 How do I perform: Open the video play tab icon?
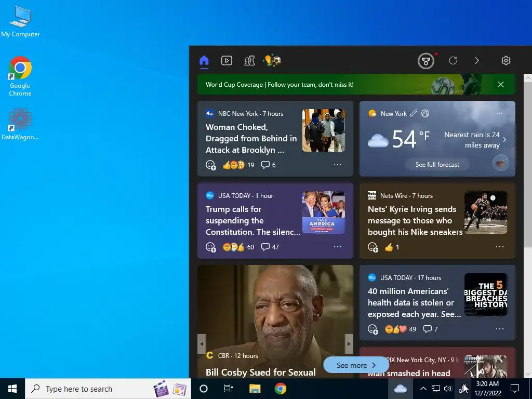[x=227, y=61]
